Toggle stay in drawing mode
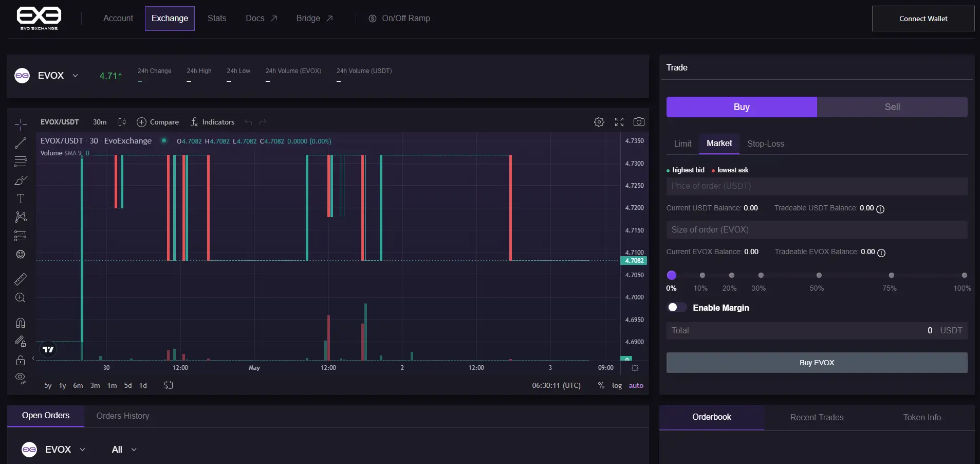The height and width of the screenshot is (464, 980). click(21, 342)
